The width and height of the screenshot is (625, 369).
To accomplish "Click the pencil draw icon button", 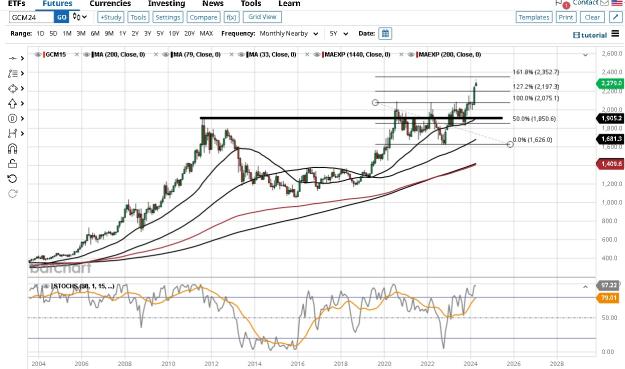I will tap(616, 17).
